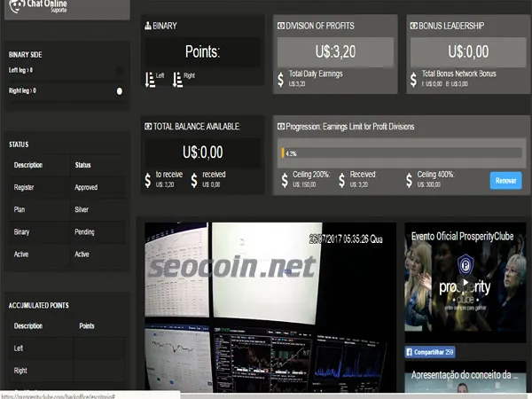Click the Ceiling 400% label
The width and height of the screenshot is (532, 399).
tap(435, 175)
